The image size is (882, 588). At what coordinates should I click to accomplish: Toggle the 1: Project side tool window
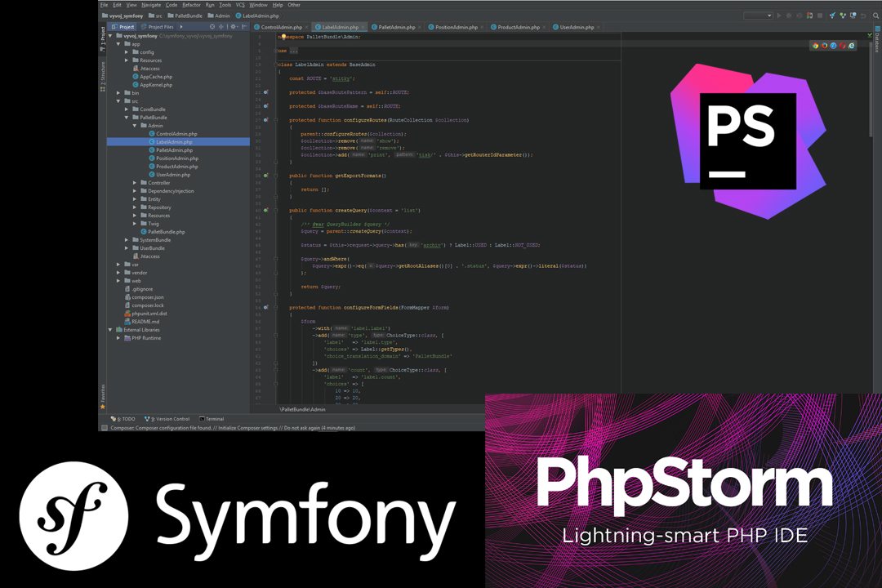point(103,39)
